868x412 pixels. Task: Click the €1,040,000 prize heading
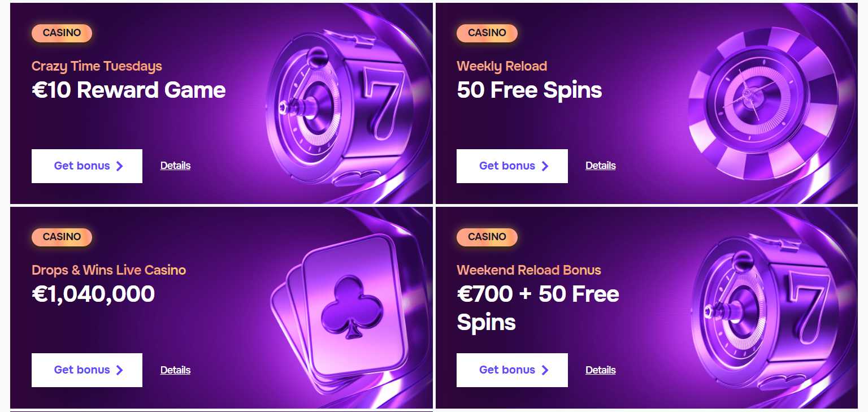click(93, 294)
